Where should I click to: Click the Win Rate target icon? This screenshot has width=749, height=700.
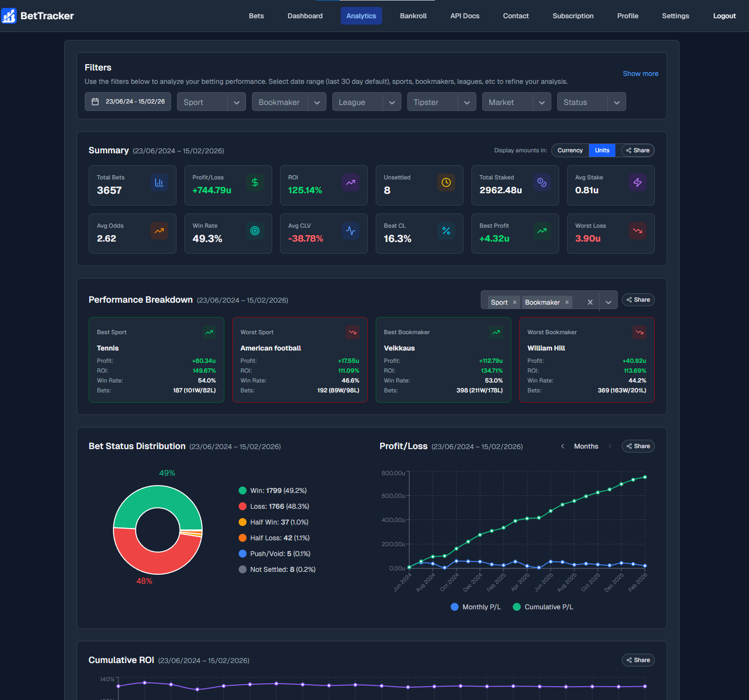[254, 231]
